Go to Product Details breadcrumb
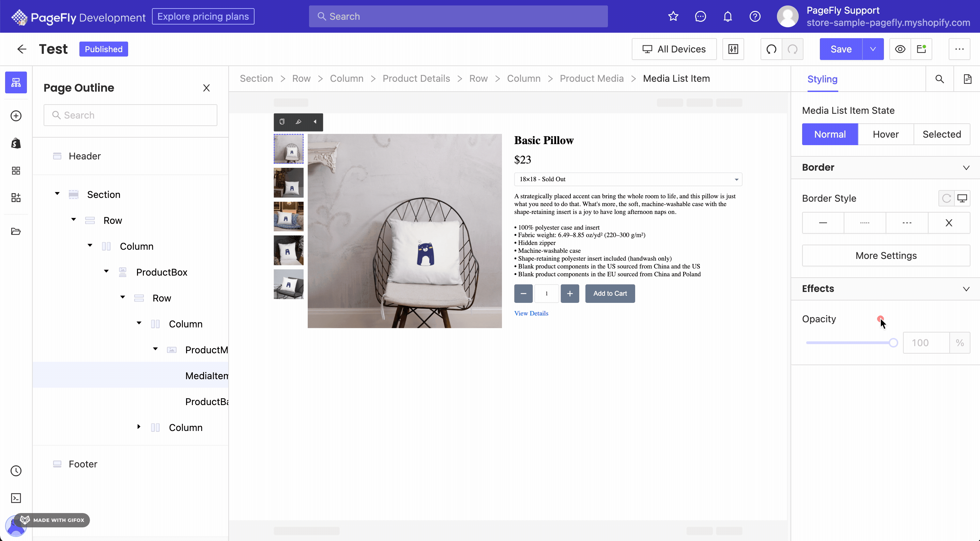Screen dimensions: 980x541 click(x=416, y=78)
